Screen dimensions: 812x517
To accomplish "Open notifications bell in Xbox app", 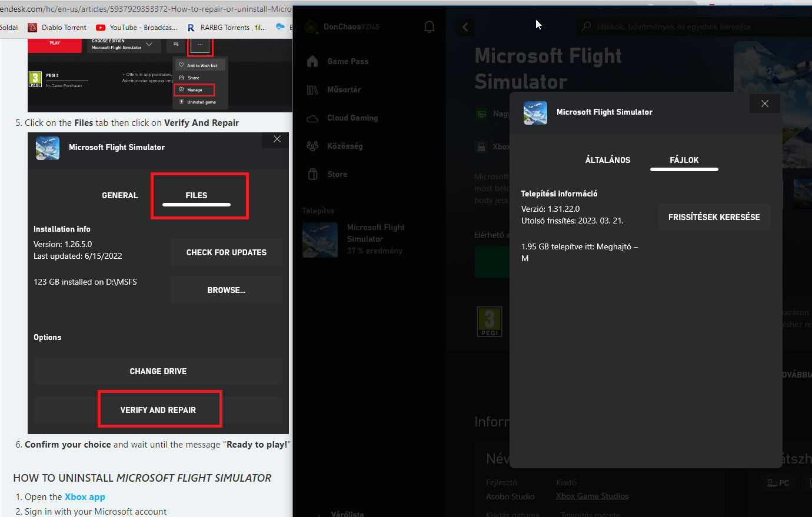I will (430, 27).
